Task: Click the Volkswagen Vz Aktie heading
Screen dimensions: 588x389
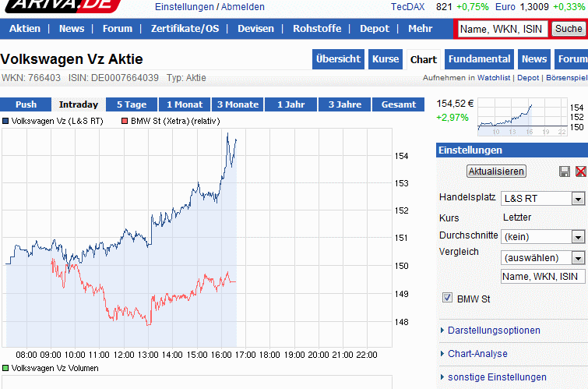Action: pyautogui.click(x=72, y=59)
